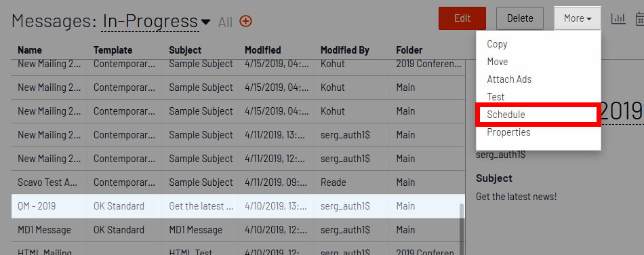Click the Delete button

(520, 18)
